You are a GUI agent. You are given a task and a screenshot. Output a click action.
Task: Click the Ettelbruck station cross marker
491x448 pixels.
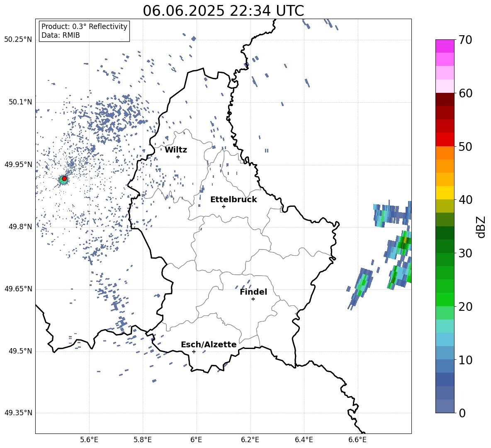[x=224, y=206]
